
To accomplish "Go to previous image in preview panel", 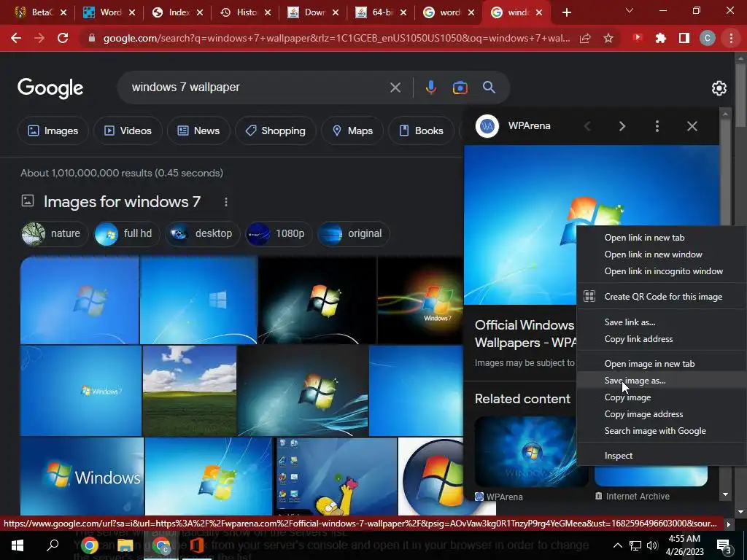I will 587,126.
